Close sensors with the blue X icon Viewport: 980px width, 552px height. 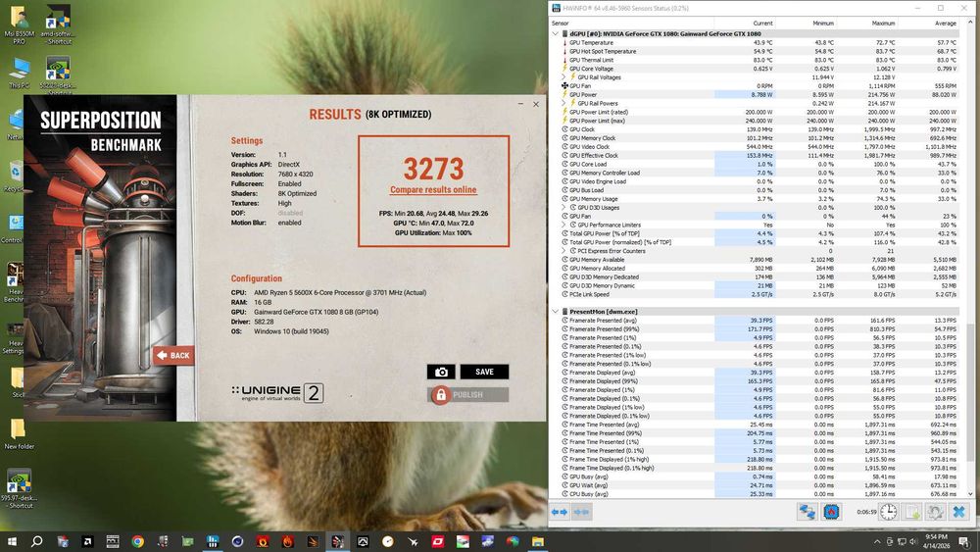coord(958,512)
